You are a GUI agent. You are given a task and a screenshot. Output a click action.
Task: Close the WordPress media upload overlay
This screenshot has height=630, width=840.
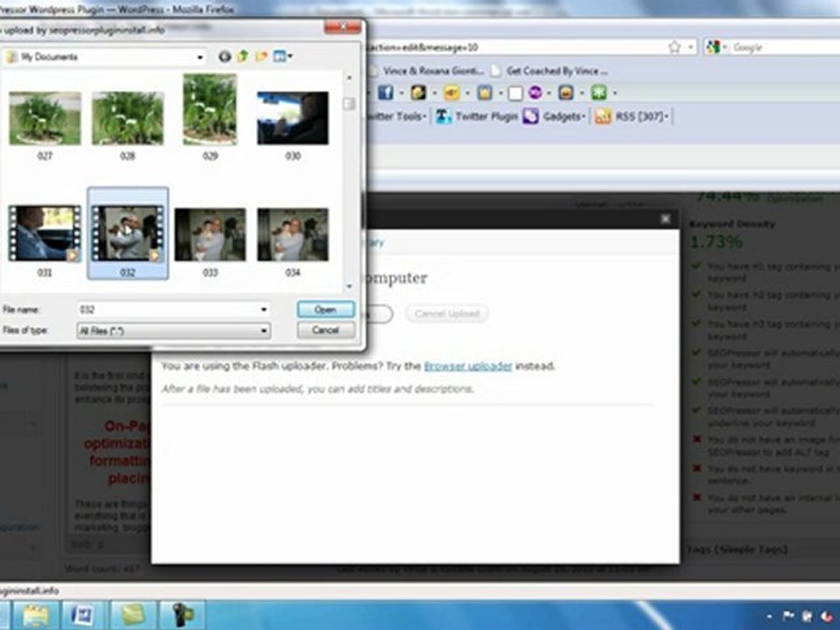pyautogui.click(x=665, y=219)
